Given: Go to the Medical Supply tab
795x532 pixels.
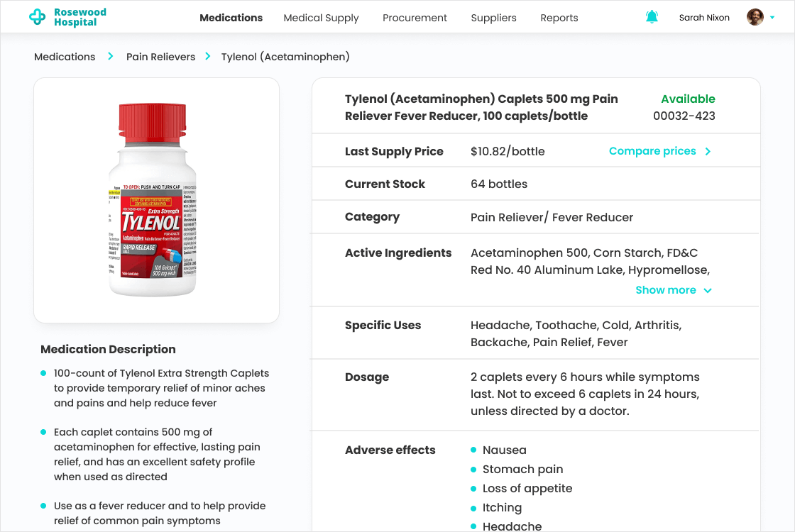Looking at the screenshot, I should click(321, 18).
